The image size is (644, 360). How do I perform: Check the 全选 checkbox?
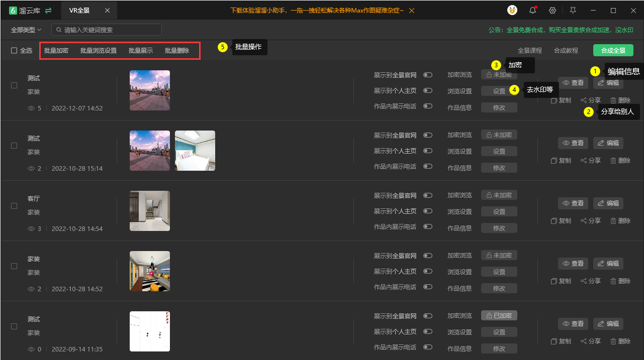[x=14, y=50]
